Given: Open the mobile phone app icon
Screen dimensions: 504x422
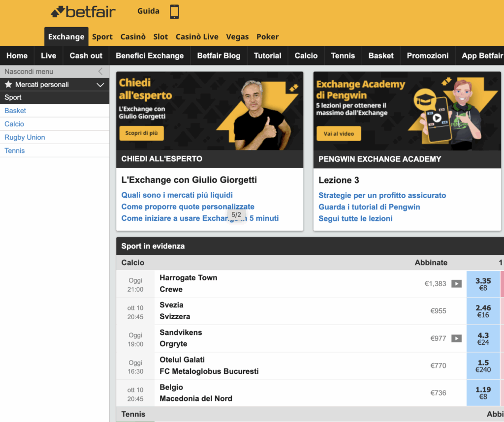Looking at the screenshot, I should click(174, 12).
